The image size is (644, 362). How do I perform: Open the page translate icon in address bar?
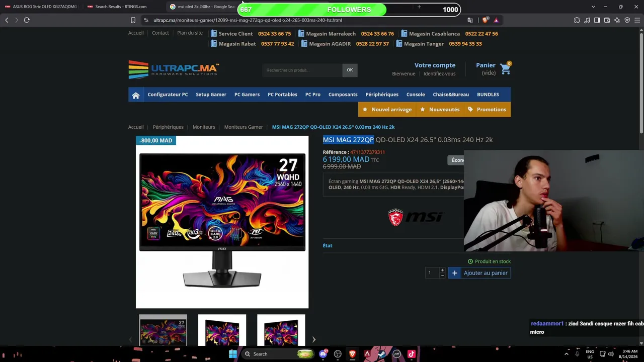[x=470, y=20]
